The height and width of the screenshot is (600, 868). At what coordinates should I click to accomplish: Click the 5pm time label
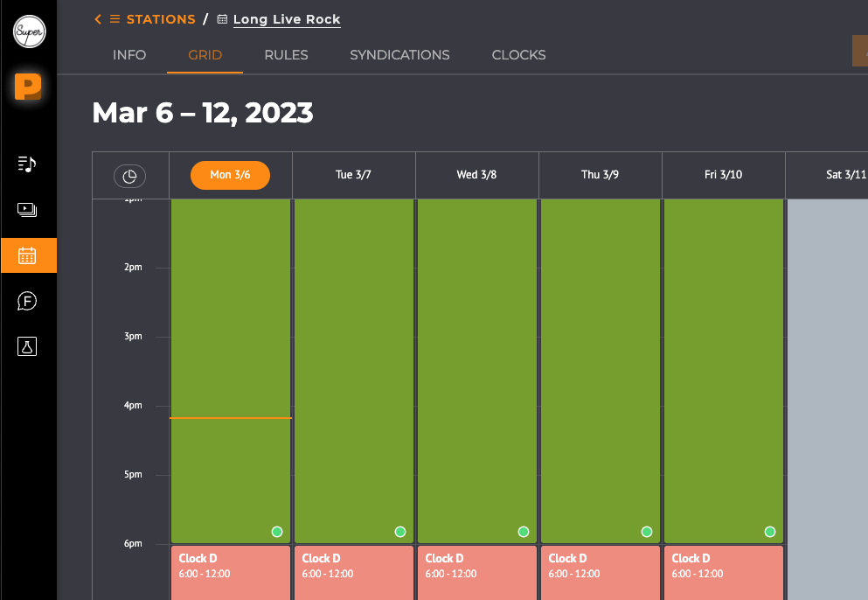(x=133, y=474)
